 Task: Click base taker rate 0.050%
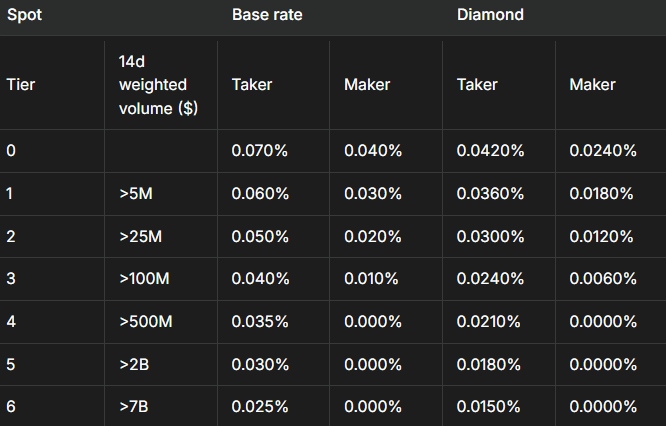coord(260,237)
